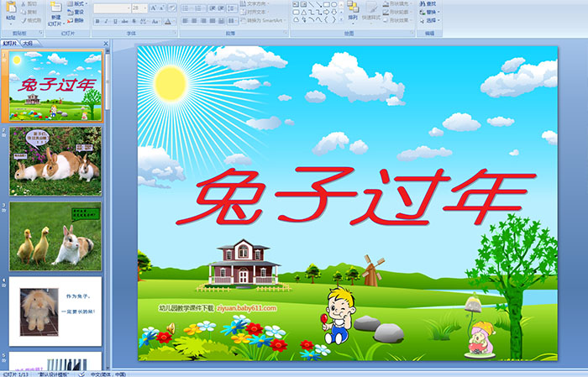Click the spell check icon in status bar
This screenshot has height=377, width=588.
[81, 374]
